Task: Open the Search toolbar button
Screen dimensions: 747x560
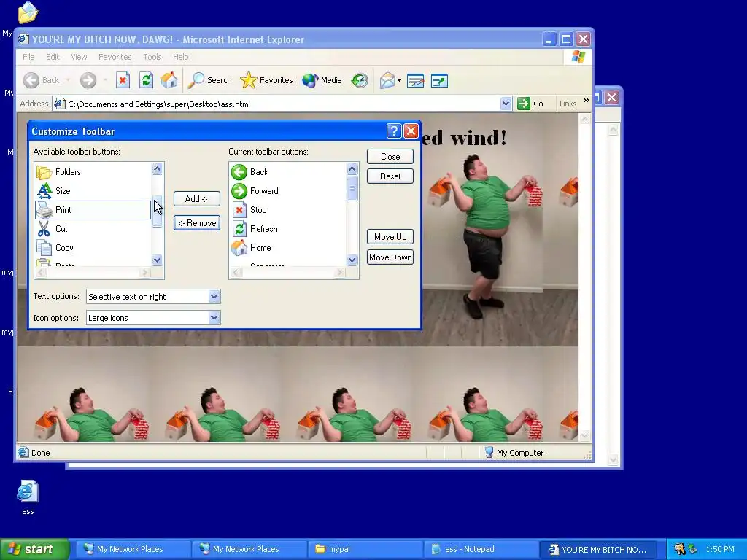Action: point(209,80)
